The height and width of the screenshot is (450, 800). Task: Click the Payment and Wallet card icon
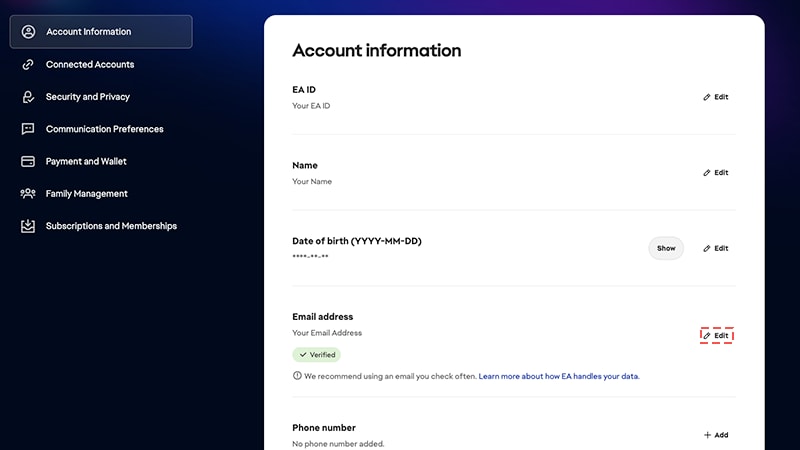(28, 161)
